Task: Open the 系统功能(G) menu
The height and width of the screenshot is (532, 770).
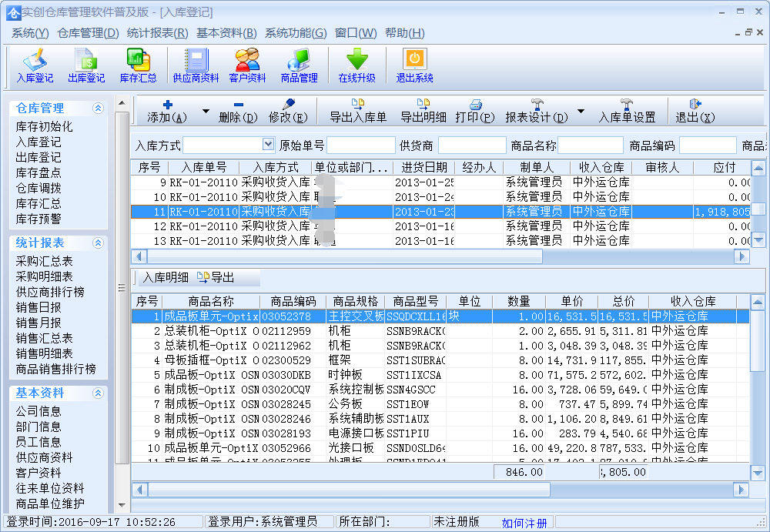Action: point(296,33)
